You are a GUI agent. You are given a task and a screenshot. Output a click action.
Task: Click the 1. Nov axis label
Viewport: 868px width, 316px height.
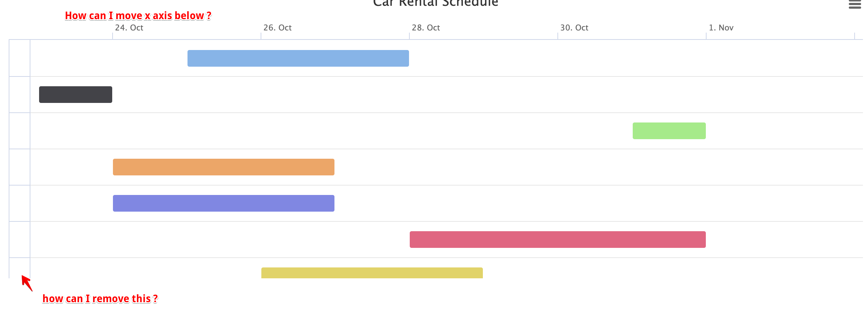[x=721, y=28]
